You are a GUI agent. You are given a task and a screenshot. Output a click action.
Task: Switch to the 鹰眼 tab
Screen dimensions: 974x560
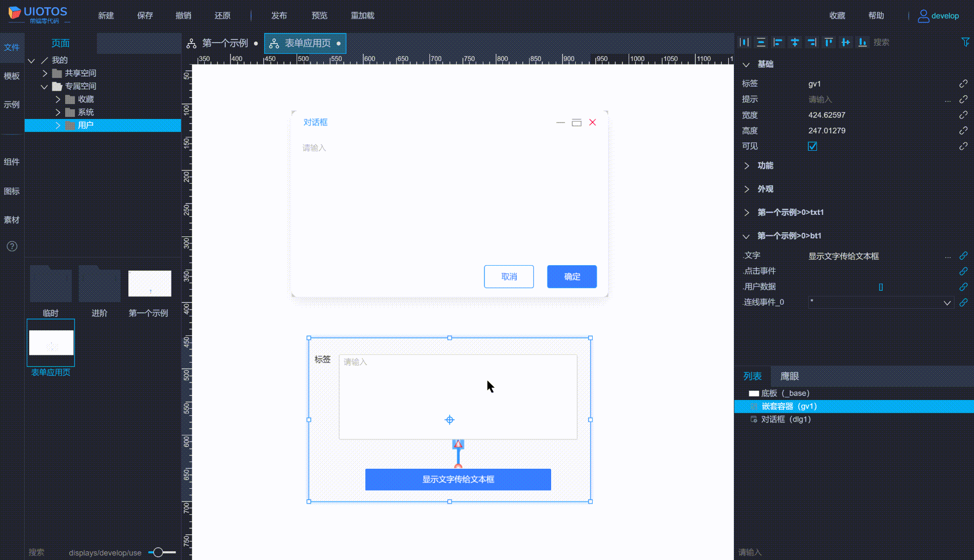coord(789,376)
